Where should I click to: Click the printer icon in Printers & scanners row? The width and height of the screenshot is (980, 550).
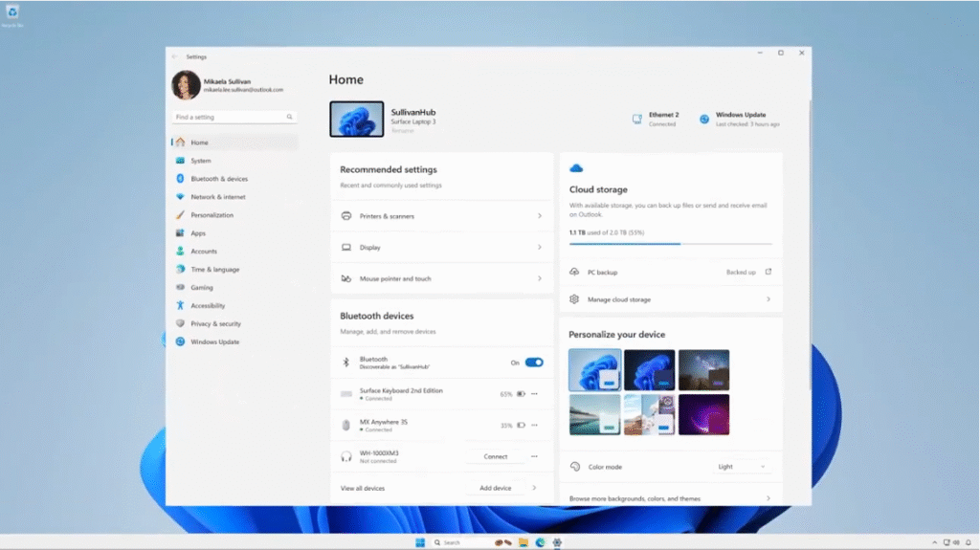[x=346, y=215]
